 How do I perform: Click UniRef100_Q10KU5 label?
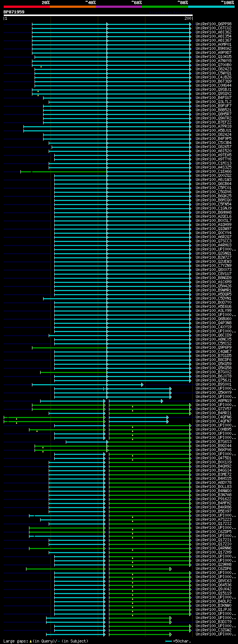tap(213, 57)
